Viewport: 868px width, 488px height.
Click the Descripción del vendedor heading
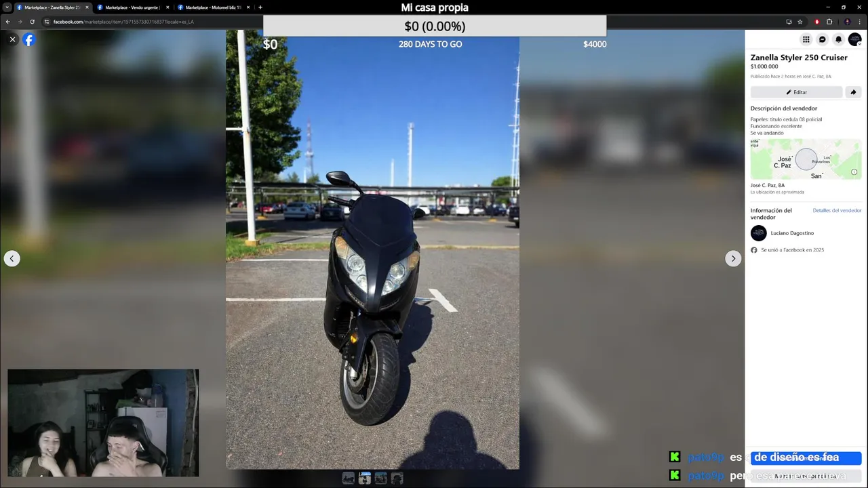click(783, 108)
